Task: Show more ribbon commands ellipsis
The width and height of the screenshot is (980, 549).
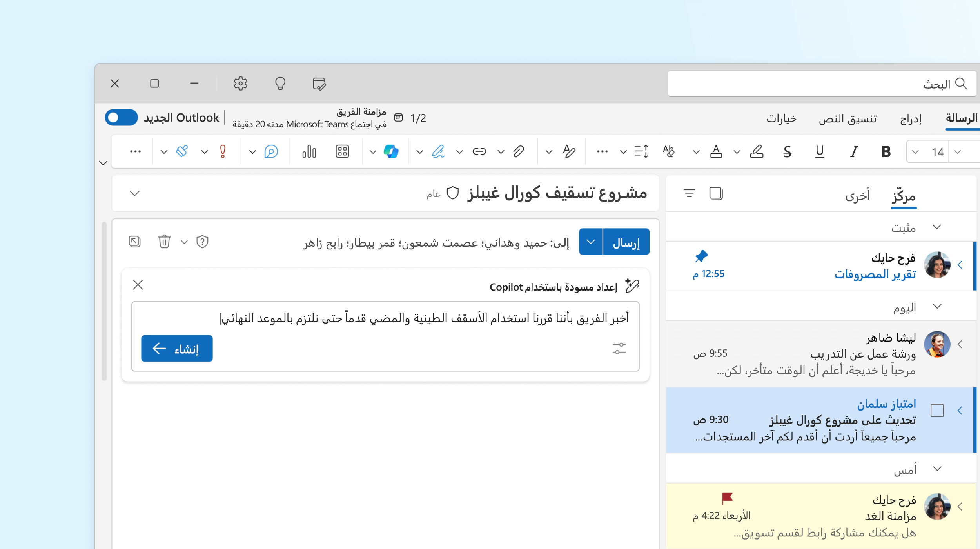Action: coord(135,152)
